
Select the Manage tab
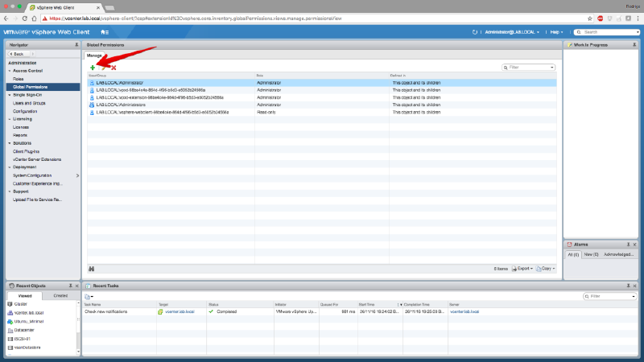pos(95,56)
